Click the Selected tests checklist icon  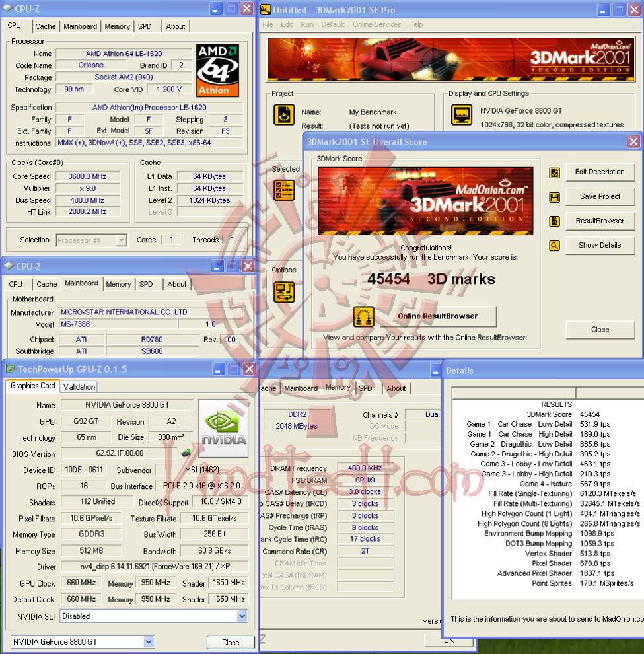tap(284, 190)
